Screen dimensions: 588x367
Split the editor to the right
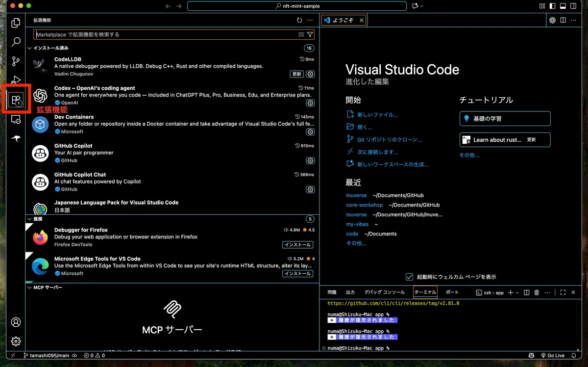pos(563,20)
